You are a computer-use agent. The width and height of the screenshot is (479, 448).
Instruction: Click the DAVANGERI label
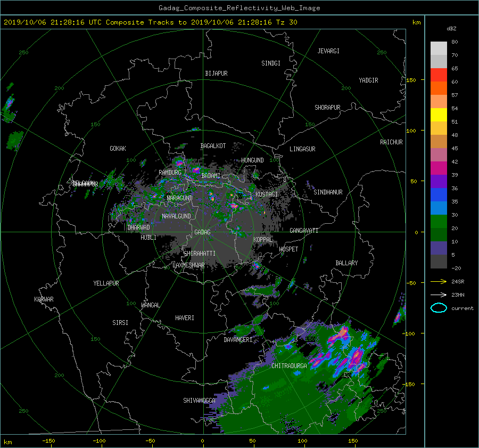[238, 340]
